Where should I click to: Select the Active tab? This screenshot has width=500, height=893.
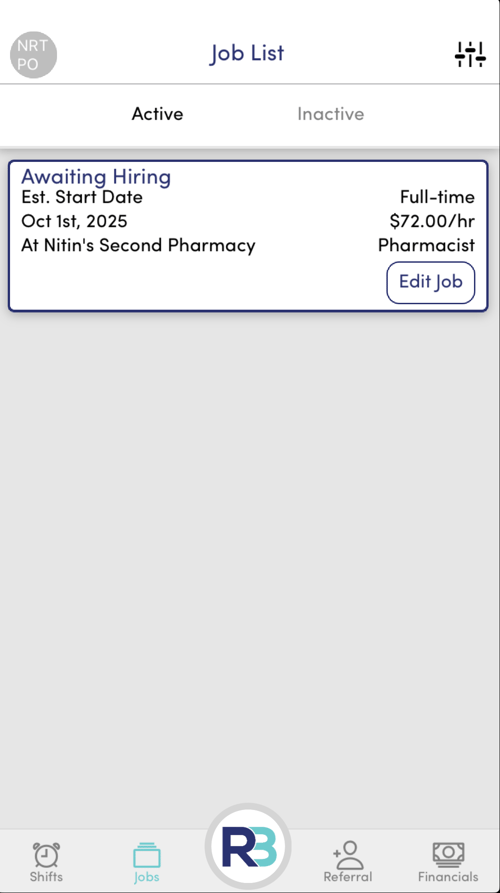[157, 114]
